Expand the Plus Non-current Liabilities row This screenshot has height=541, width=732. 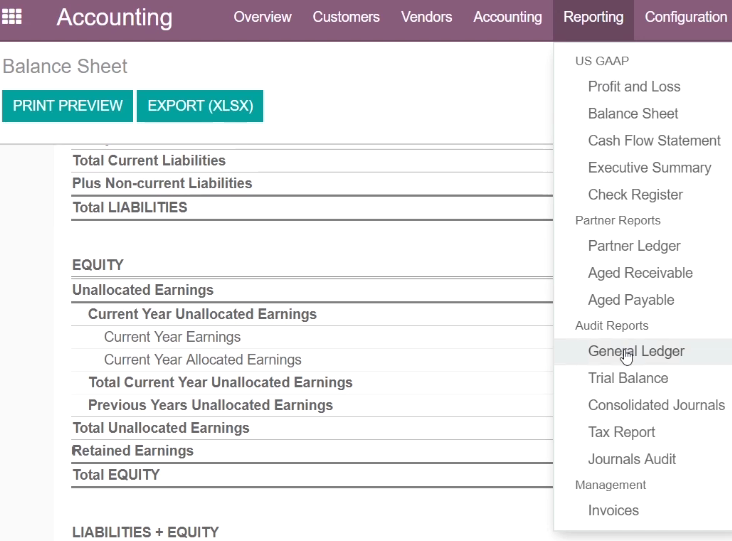point(162,183)
